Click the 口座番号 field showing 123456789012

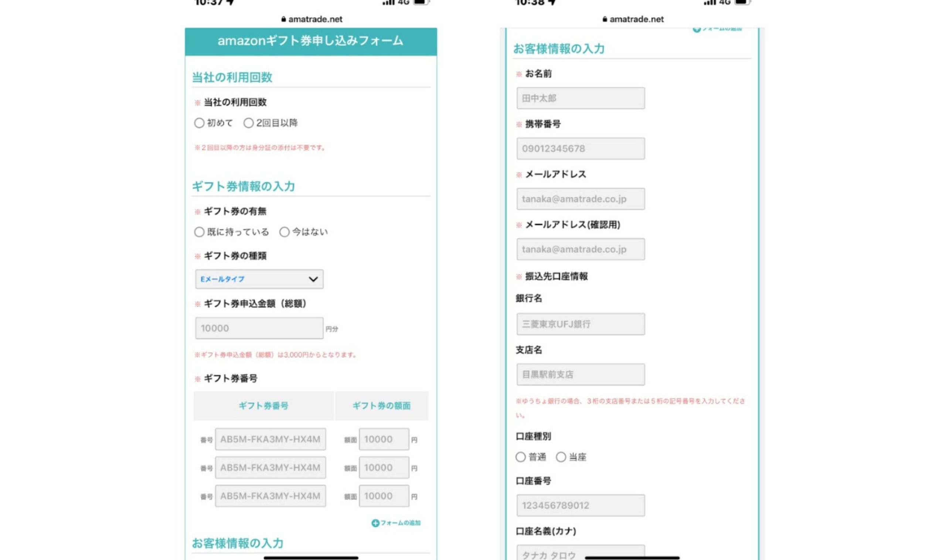pyautogui.click(x=581, y=506)
